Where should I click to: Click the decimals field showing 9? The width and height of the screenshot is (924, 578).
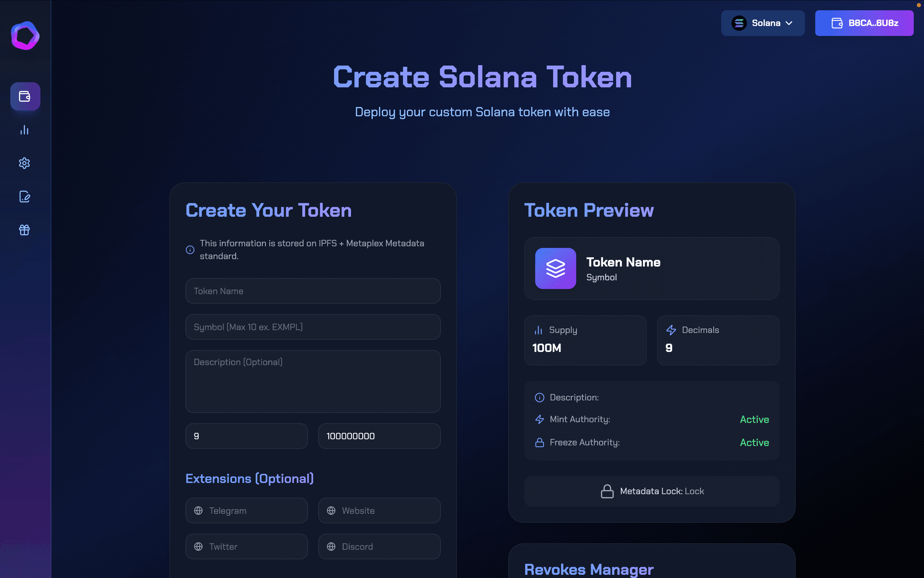pos(247,436)
